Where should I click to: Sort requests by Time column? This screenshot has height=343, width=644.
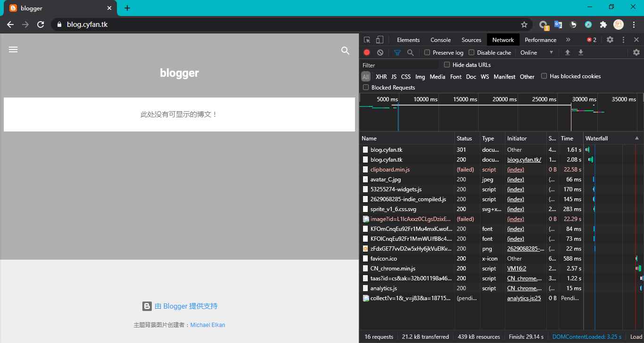pyautogui.click(x=571, y=139)
